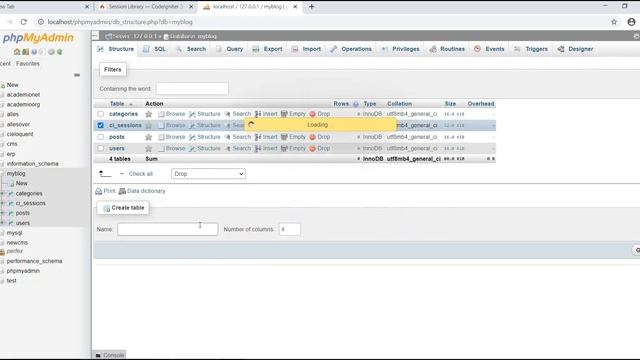Screen dimensions: 640x360
Task: Check the categories table checkbox
Action: point(100,114)
